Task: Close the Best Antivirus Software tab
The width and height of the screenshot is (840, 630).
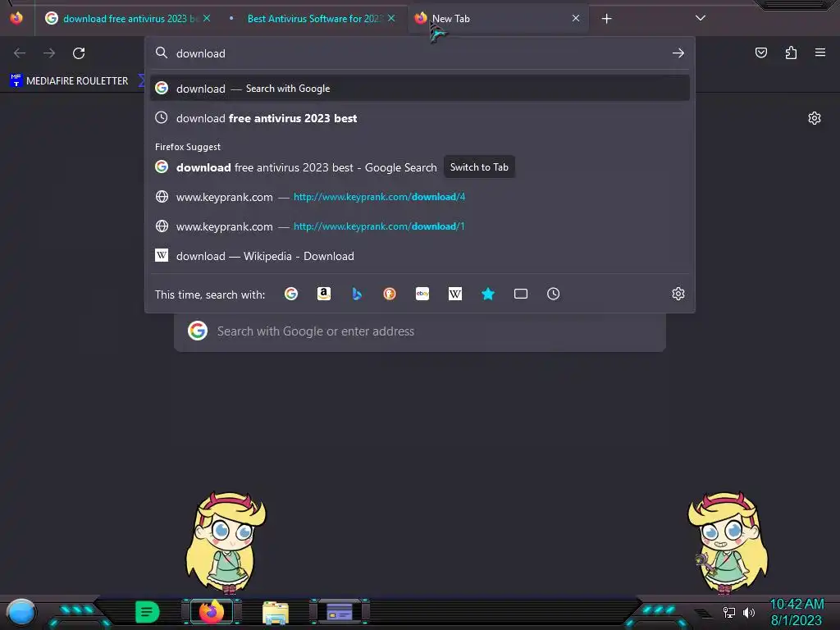Action: (391, 18)
